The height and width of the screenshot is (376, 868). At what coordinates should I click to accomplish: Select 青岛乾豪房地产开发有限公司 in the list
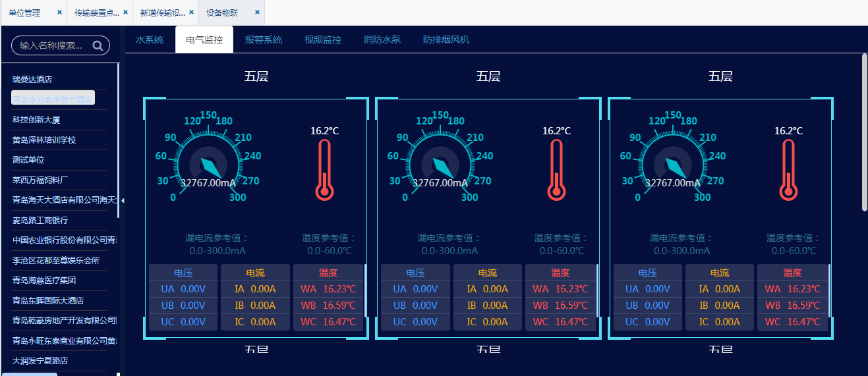[x=65, y=321]
